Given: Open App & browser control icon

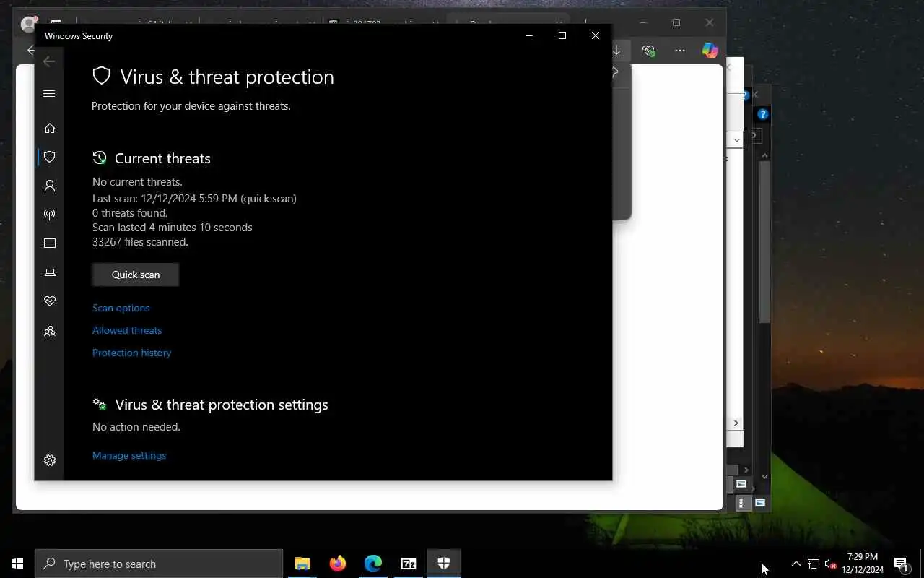Looking at the screenshot, I should 50,243.
